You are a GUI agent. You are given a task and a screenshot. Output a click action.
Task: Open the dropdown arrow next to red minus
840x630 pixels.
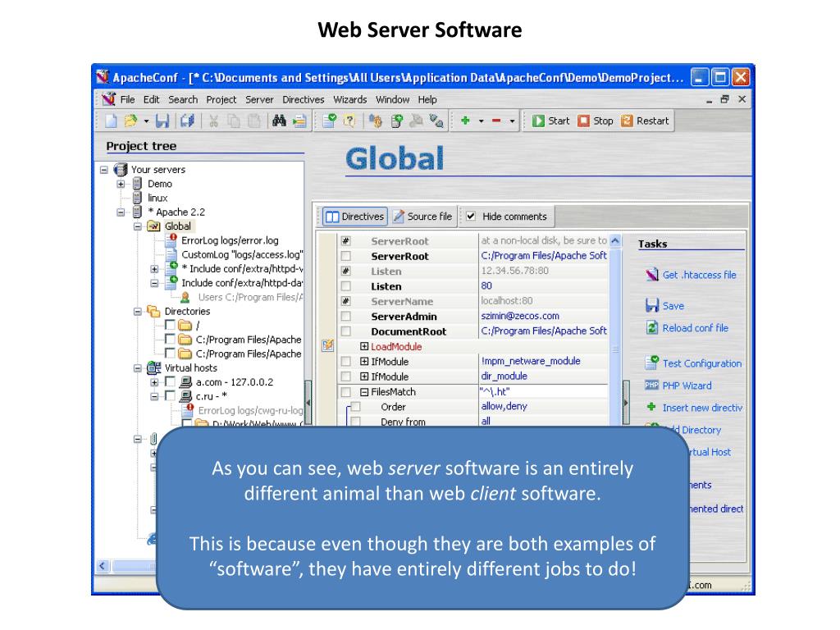click(512, 121)
